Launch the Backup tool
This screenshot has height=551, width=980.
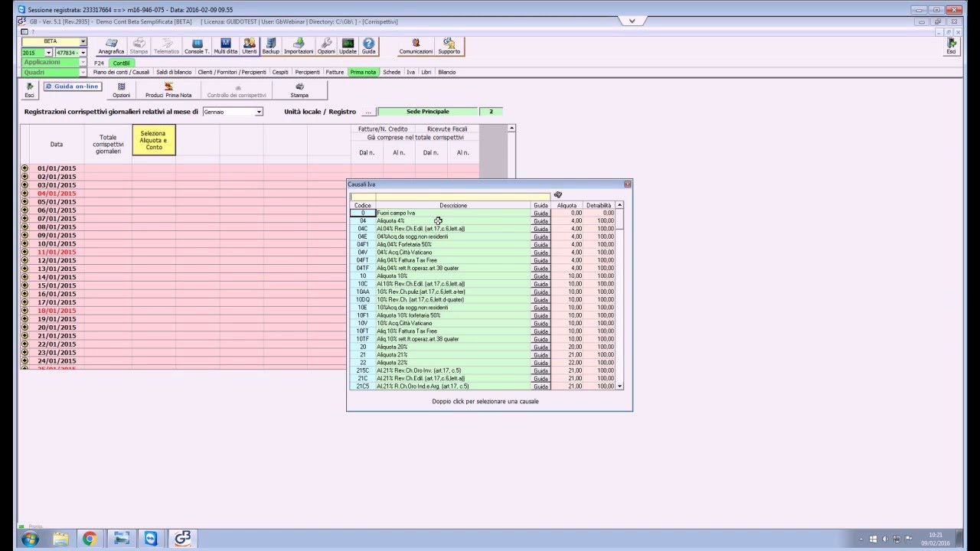coord(270,46)
